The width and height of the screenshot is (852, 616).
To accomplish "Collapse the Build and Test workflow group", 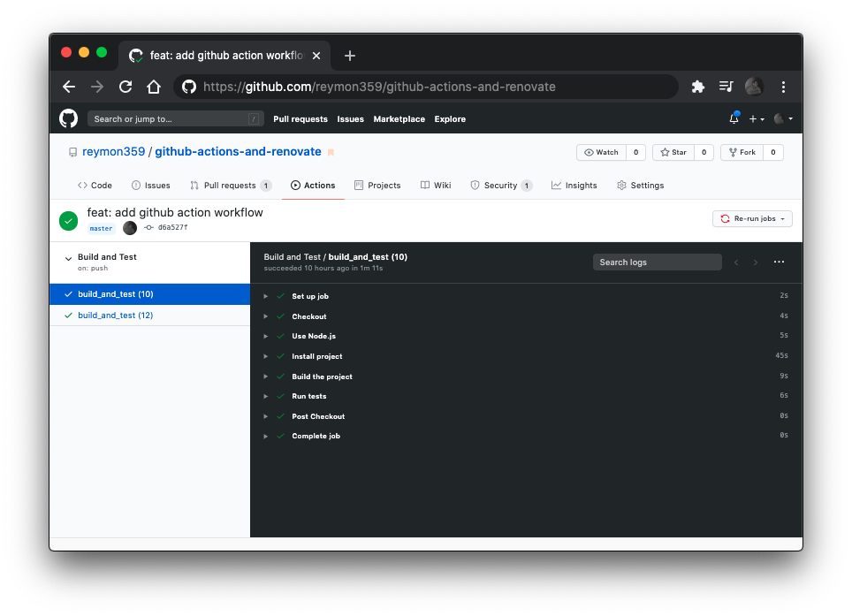I will 69,256.
